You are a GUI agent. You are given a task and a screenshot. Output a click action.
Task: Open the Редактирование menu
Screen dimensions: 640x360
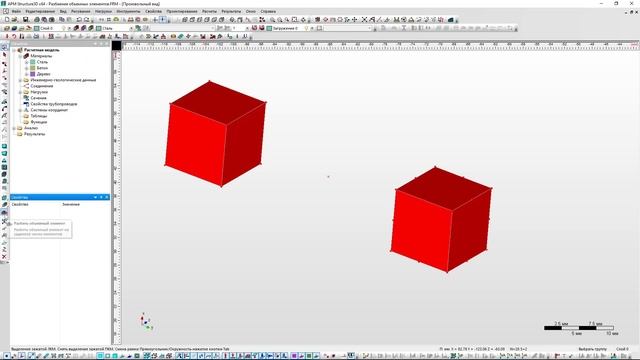coord(40,11)
